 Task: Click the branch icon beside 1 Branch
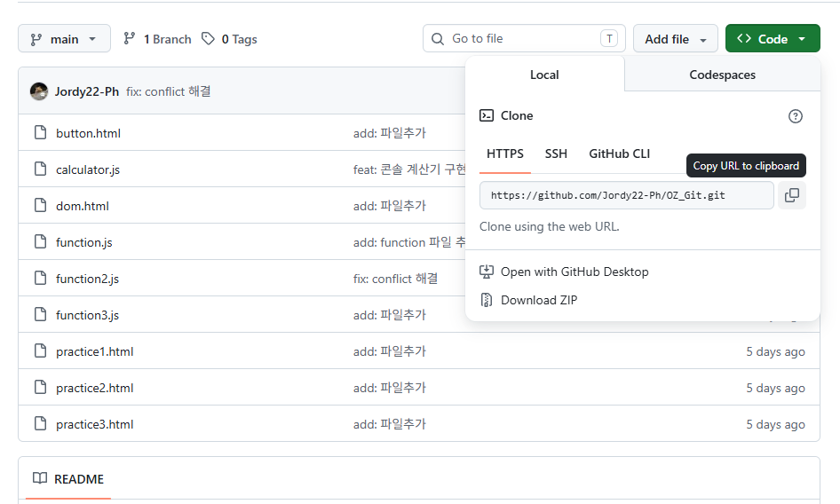coord(129,38)
